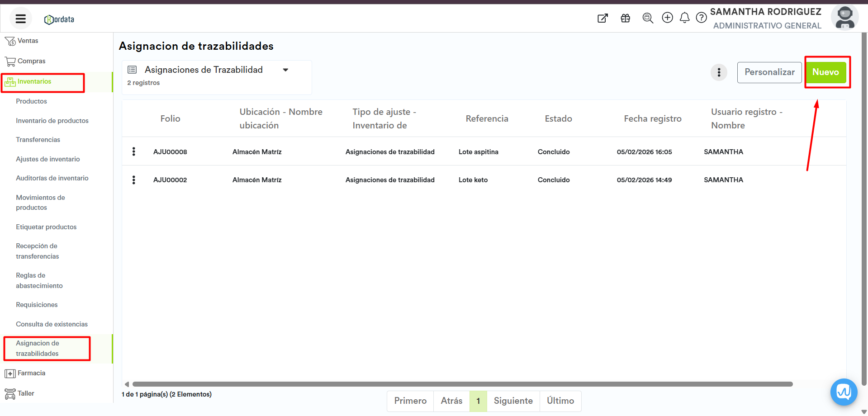The width and height of the screenshot is (868, 416).
Task: Open the notifications bell
Action: pos(684,18)
